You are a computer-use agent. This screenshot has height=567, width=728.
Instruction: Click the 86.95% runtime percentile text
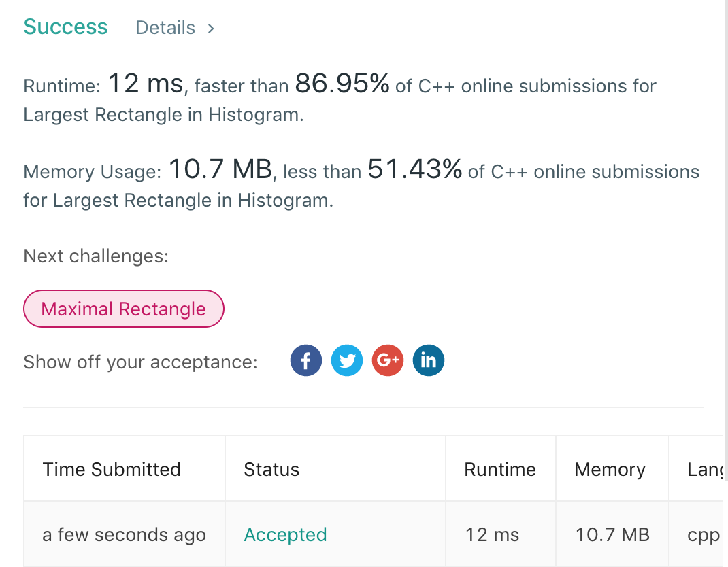click(342, 84)
